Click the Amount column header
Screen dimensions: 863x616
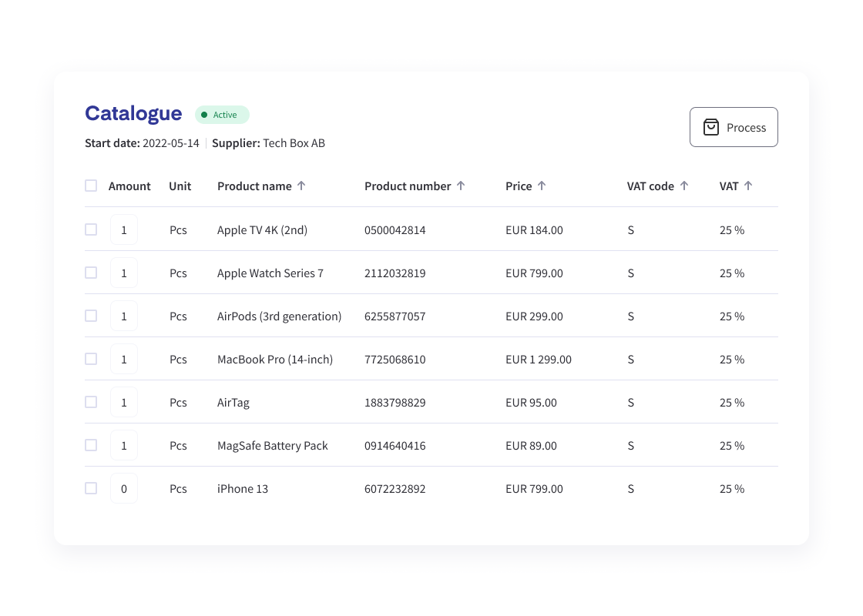129,186
